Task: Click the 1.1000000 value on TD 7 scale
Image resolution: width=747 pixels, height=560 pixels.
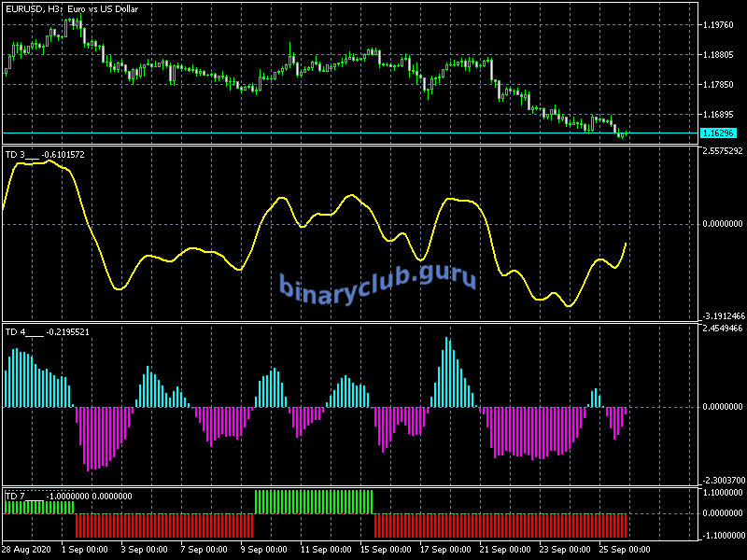Action: [x=722, y=492]
